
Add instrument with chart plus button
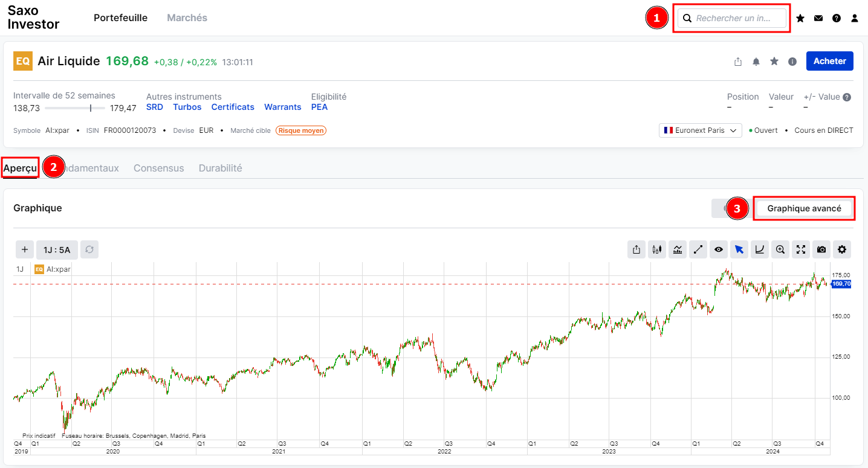pyautogui.click(x=25, y=249)
